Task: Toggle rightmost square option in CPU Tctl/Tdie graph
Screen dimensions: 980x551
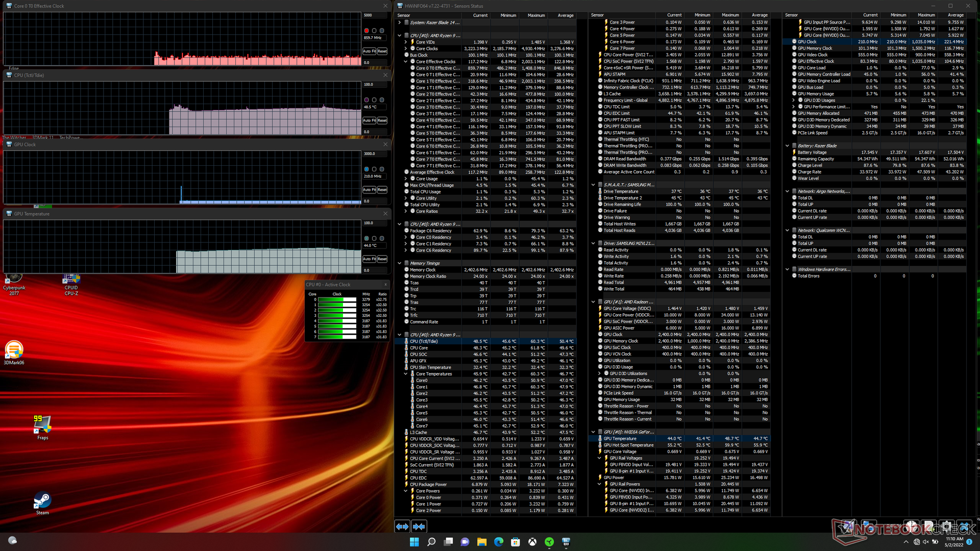Action: (382, 100)
